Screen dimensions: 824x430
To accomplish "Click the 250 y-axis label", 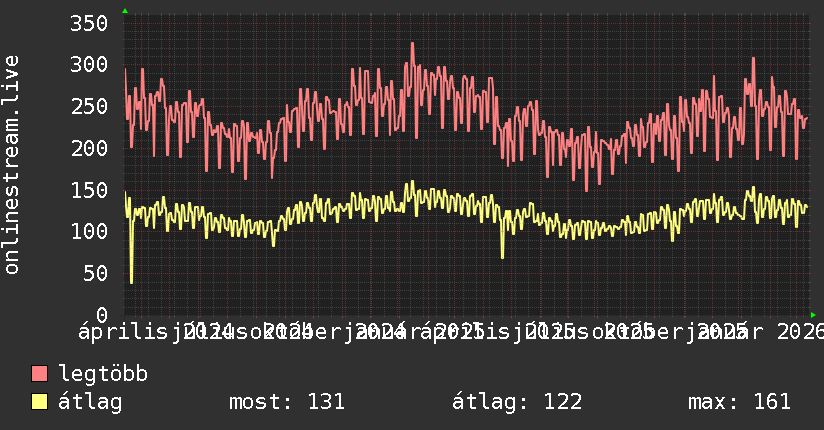I will point(89,106).
